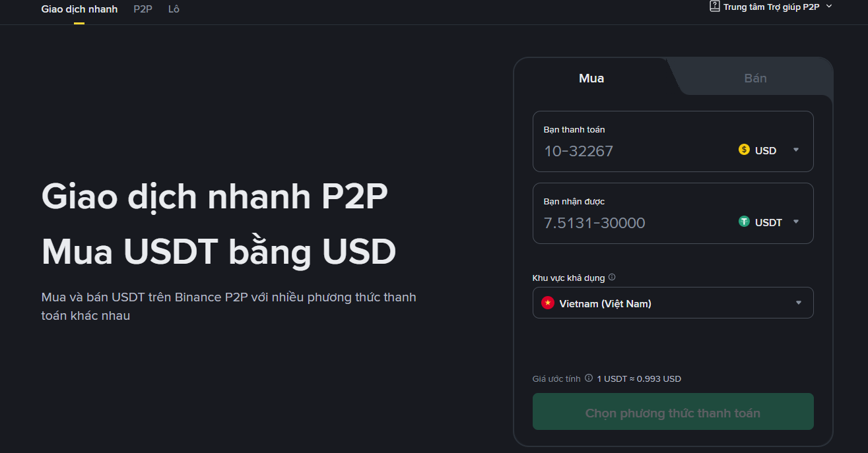Open the USDT crypto dropdown arrow

[x=796, y=222]
